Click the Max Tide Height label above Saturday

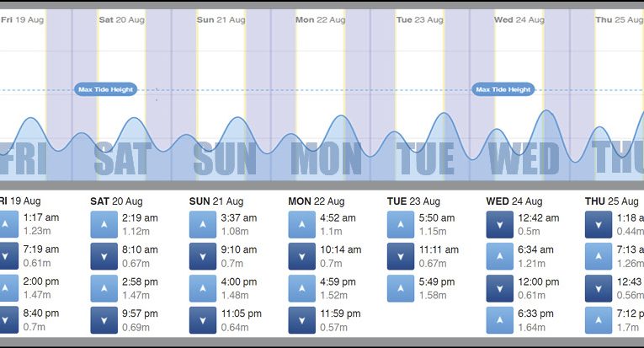point(105,89)
